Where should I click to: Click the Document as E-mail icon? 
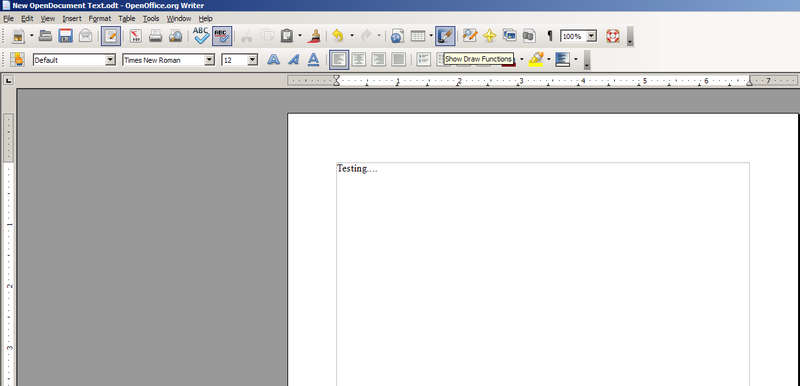tap(85, 36)
